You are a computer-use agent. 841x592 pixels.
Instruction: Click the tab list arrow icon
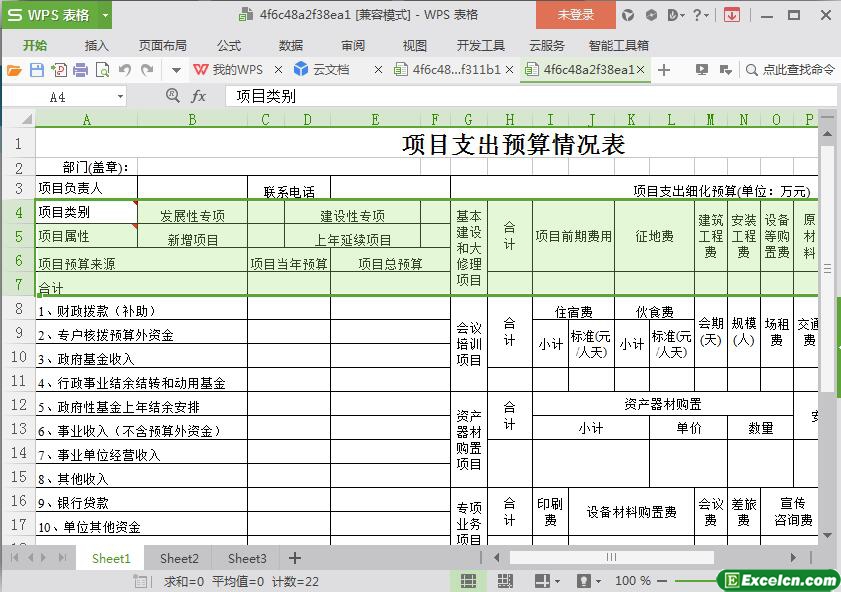point(726,70)
